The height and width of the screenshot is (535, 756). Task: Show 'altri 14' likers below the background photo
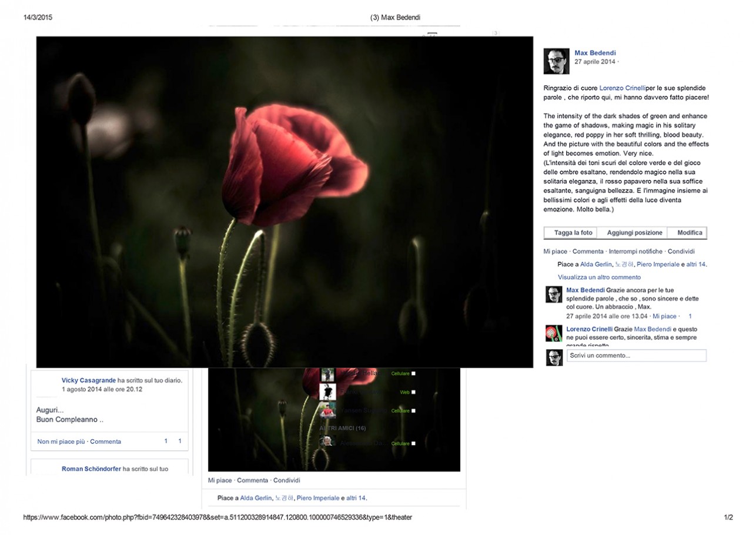tap(356, 498)
